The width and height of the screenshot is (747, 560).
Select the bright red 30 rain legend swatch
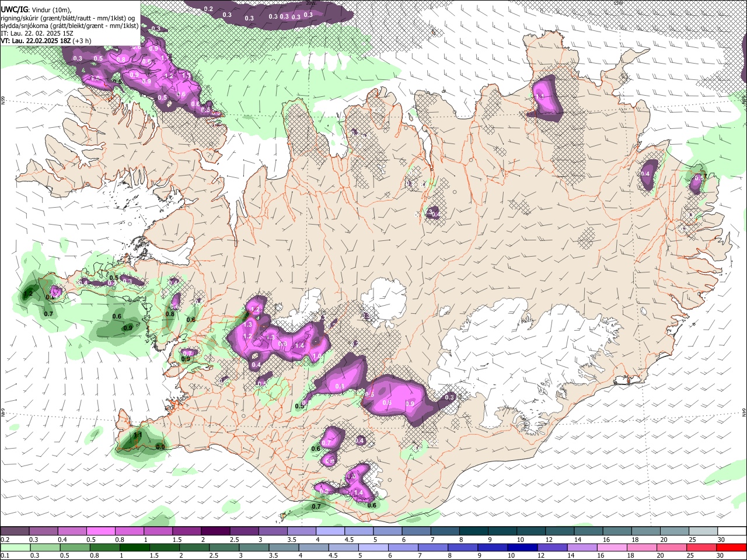(x=732, y=548)
